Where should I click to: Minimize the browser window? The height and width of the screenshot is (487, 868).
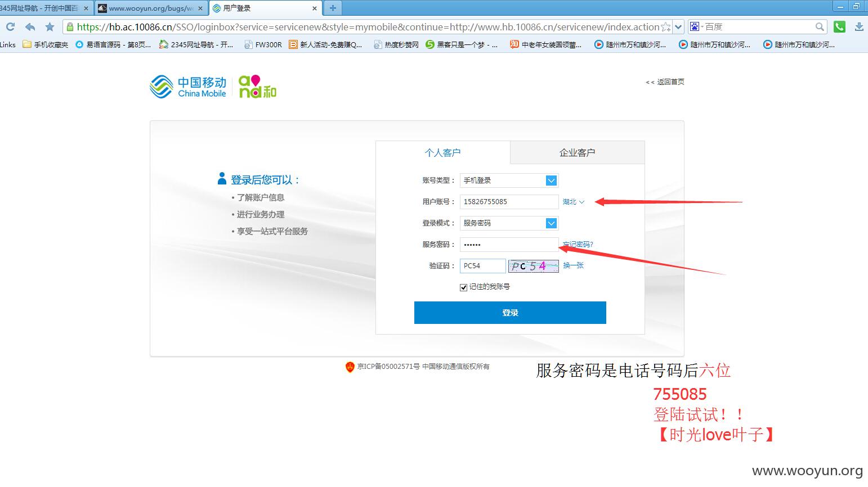pos(841,6)
